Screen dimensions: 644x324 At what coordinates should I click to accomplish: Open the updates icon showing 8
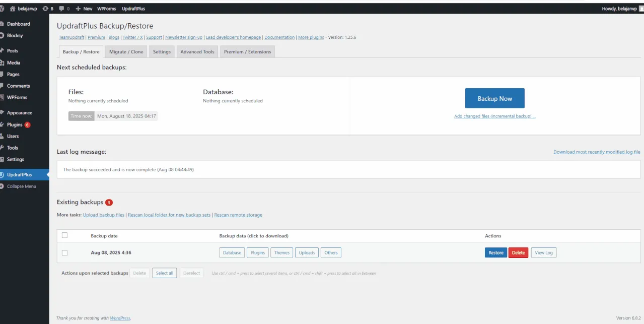(46, 9)
